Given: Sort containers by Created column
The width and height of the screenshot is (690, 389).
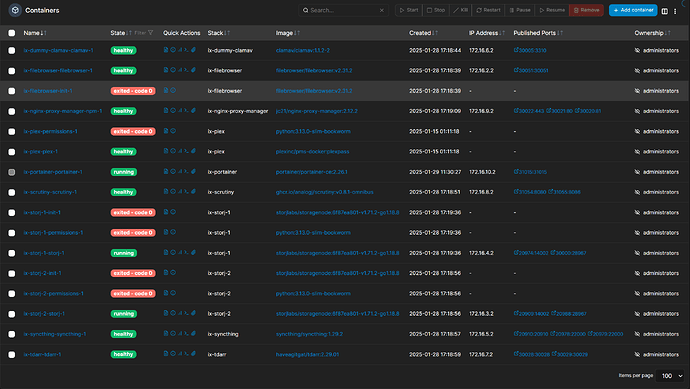Looking at the screenshot, I should 423,33.
